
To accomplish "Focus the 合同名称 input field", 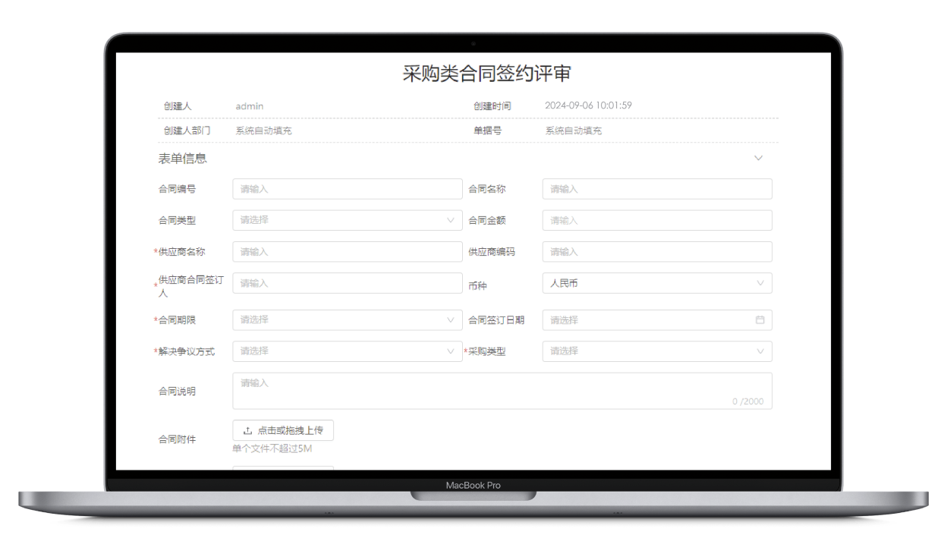I will click(656, 189).
